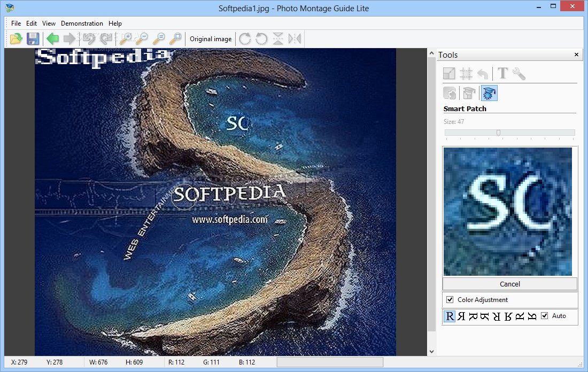Viewport: 588px width, 372px height.
Task: Choose the mirrored Я orientation
Action: [461, 316]
